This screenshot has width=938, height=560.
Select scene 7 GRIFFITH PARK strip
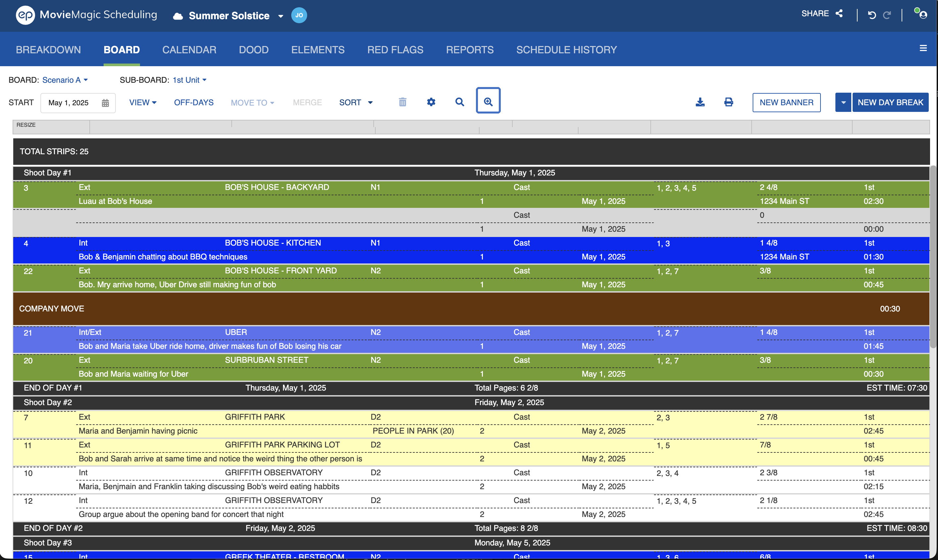[471, 424]
